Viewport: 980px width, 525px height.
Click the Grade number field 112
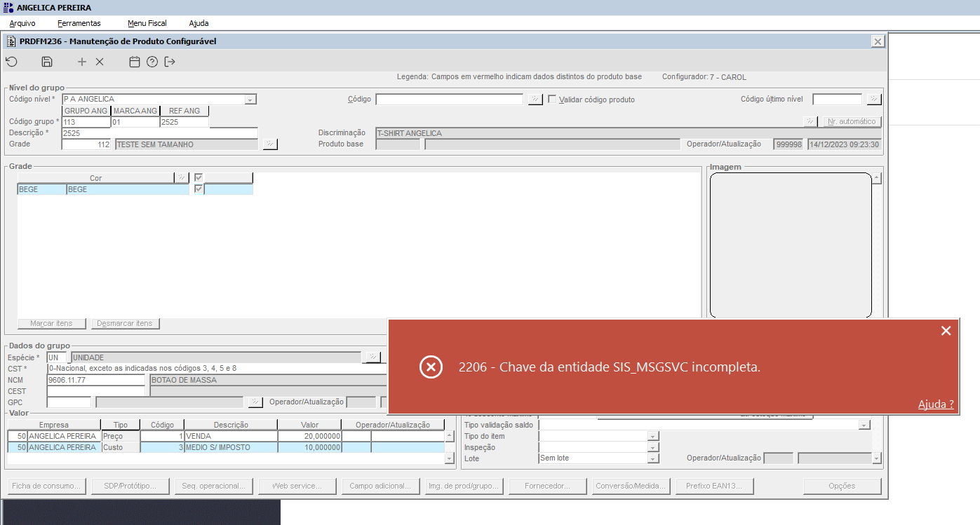pos(86,144)
